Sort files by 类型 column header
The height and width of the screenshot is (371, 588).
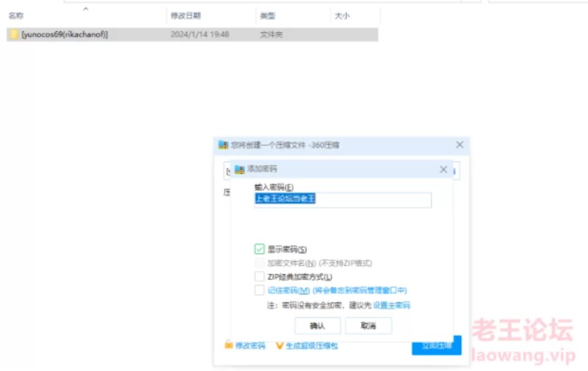pyautogui.click(x=268, y=16)
